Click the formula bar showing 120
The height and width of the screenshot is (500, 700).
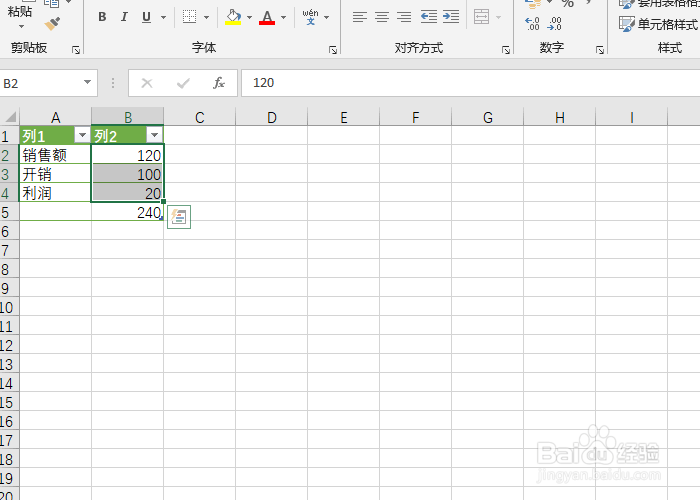pyautogui.click(x=471, y=83)
